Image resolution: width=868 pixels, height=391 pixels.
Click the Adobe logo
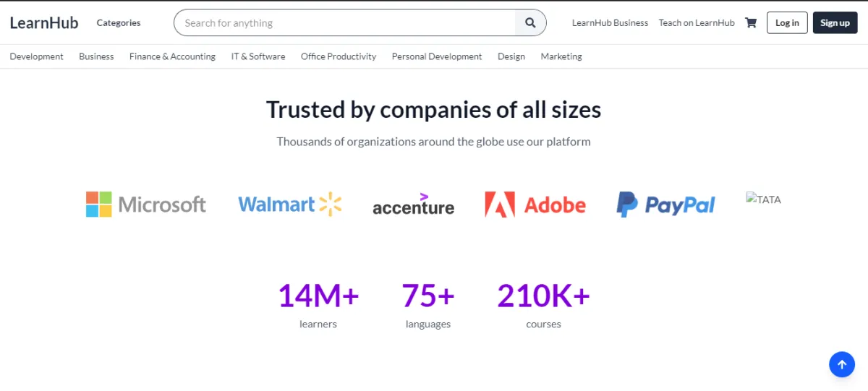click(x=535, y=205)
